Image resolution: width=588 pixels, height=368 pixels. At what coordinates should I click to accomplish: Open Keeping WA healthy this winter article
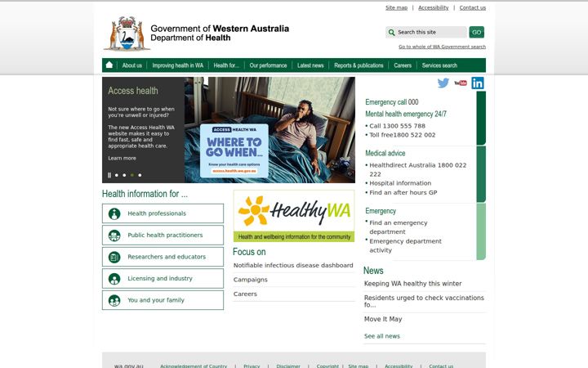point(412,284)
